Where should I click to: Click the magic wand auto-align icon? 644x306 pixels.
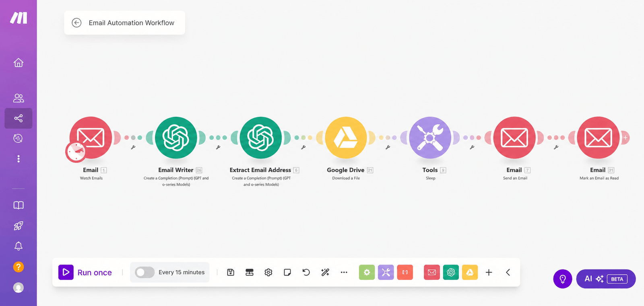[325, 272]
